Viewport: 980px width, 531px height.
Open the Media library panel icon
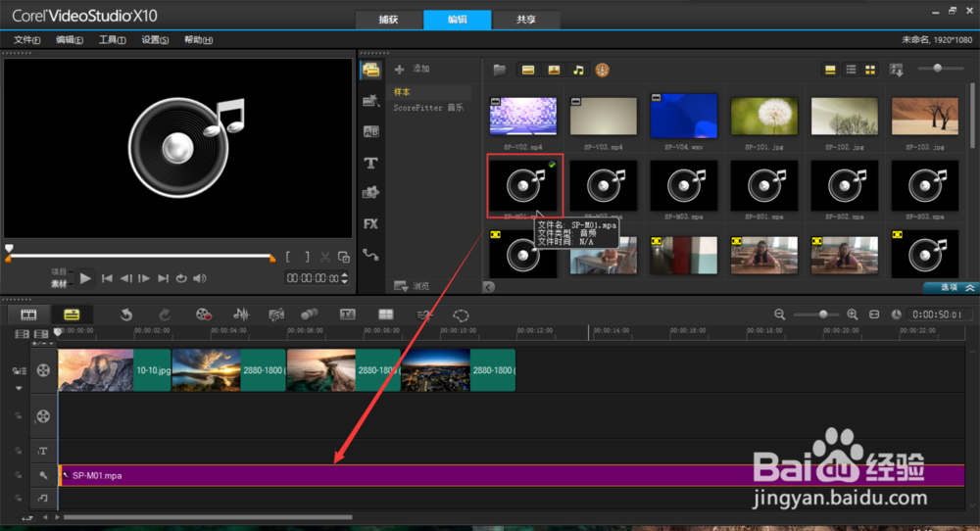370,70
